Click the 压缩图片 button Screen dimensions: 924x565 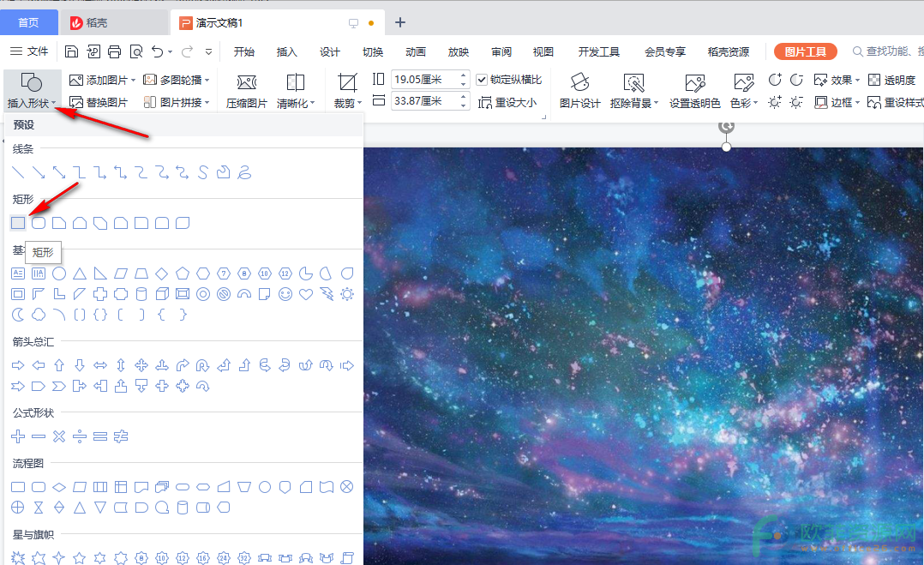point(246,90)
